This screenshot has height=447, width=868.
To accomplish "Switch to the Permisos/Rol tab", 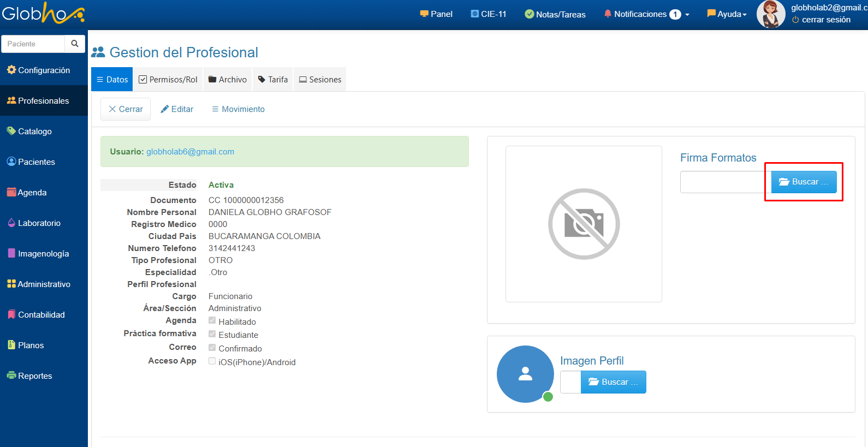I will pos(168,80).
